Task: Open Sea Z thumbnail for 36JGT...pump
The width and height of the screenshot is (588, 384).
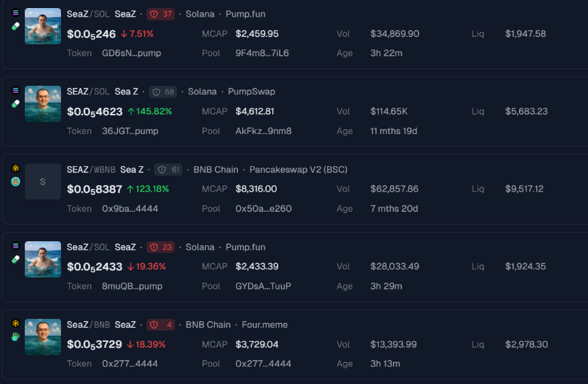Action: 43,104
